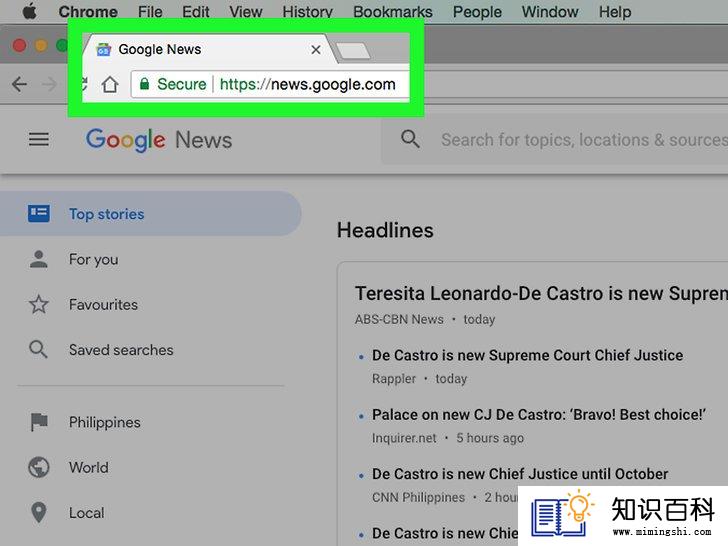The image size is (728, 546).
Task: Open the Palace on new CJ De Castro article
Action: coord(539,415)
